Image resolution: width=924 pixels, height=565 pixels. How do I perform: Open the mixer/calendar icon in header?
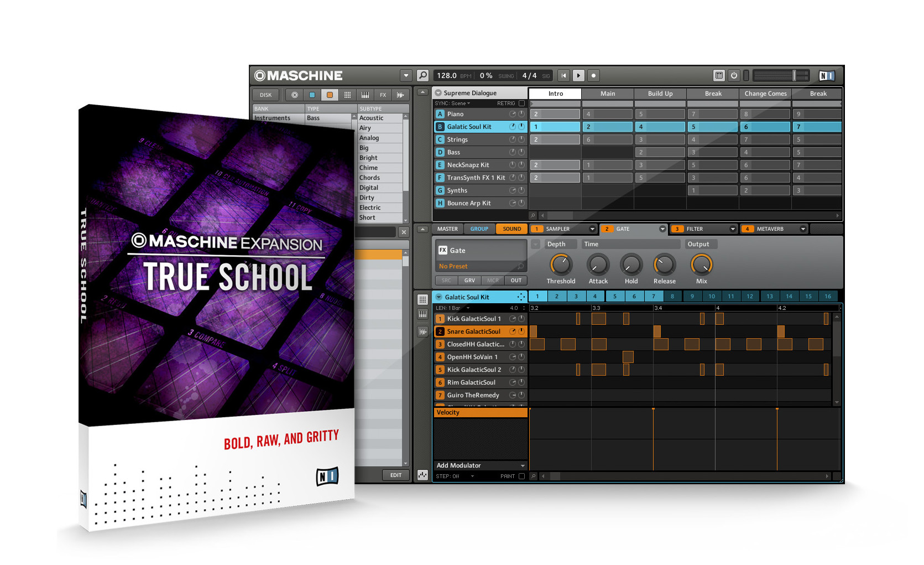click(719, 75)
